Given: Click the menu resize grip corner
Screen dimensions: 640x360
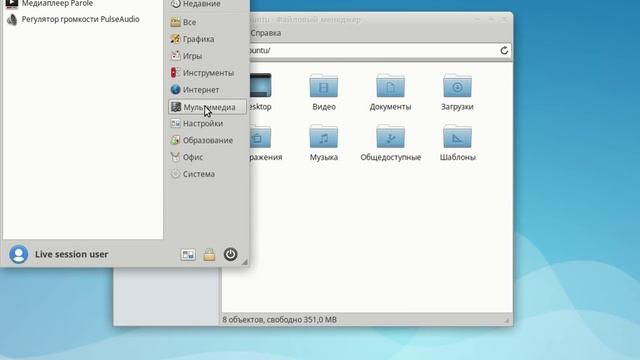Looking at the screenshot, I should [244, 262].
